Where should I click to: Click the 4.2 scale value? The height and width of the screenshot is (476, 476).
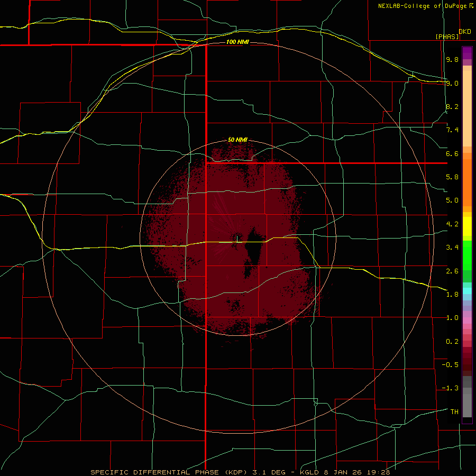coord(452,224)
